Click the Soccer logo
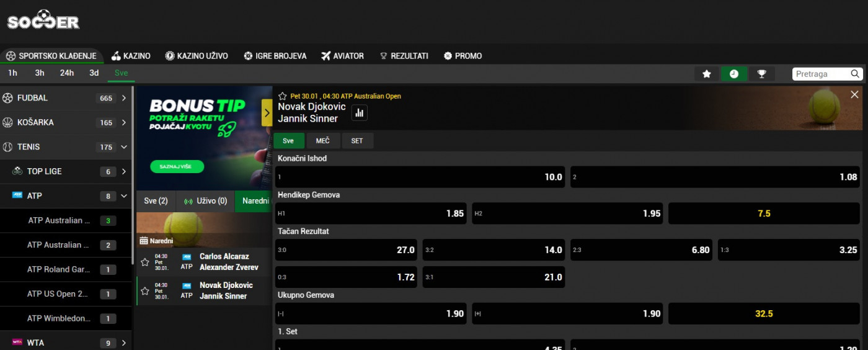868x350 pixels. tap(43, 20)
